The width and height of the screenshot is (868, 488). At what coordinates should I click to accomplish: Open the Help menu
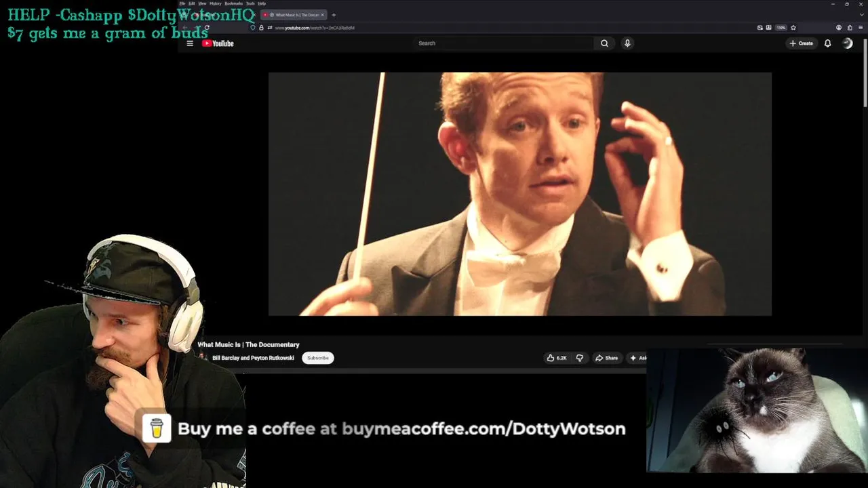(262, 3)
